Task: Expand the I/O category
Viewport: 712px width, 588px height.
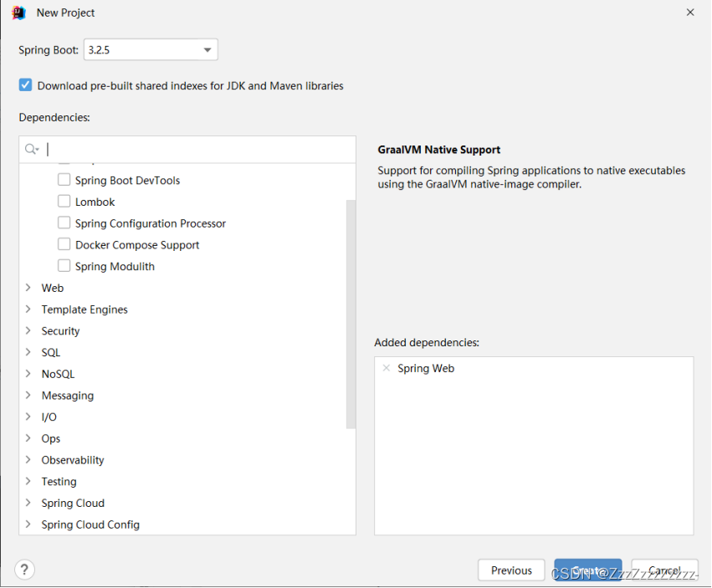Action: 28,417
